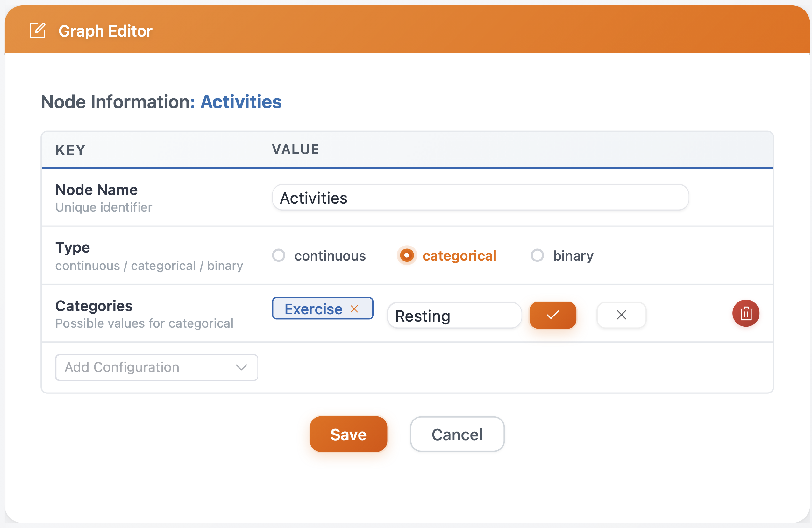
Task: Select the categorical type radio button
Action: (x=407, y=255)
